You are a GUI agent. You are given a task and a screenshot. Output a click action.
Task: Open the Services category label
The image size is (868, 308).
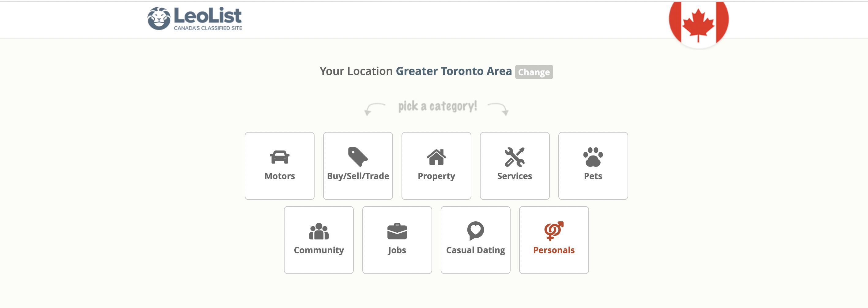[x=515, y=176]
